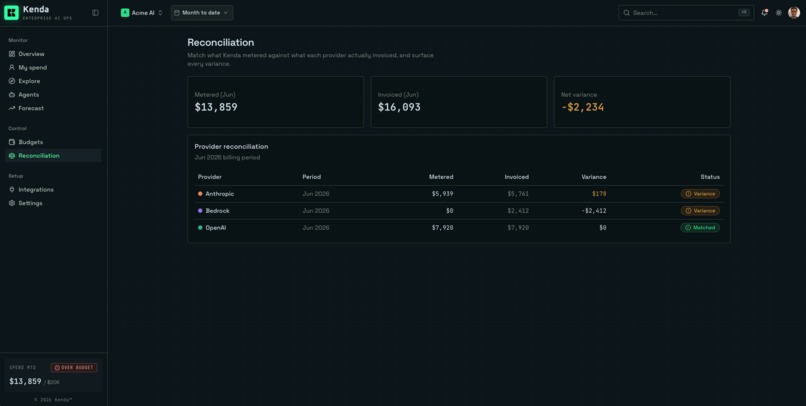Open the Bedrock provider row
Viewport: 806px width, 406px height.
pyautogui.click(x=459, y=211)
